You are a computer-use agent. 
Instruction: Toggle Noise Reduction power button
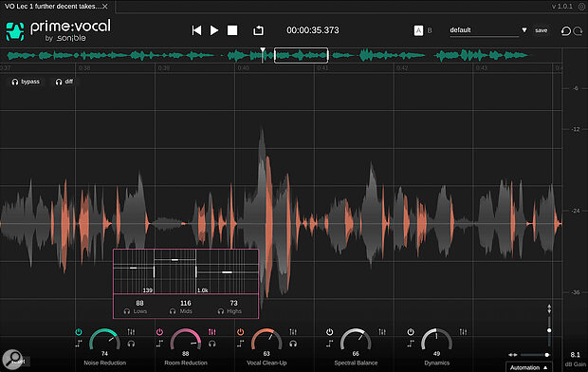coord(79,332)
